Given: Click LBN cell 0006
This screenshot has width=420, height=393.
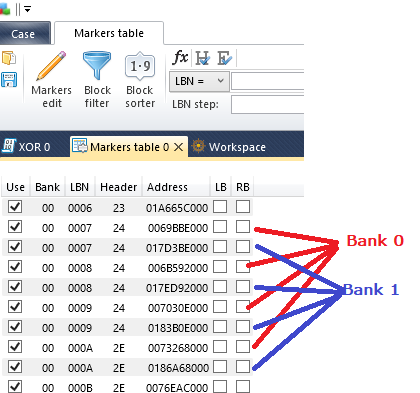Looking at the screenshot, I should (x=80, y=208).
